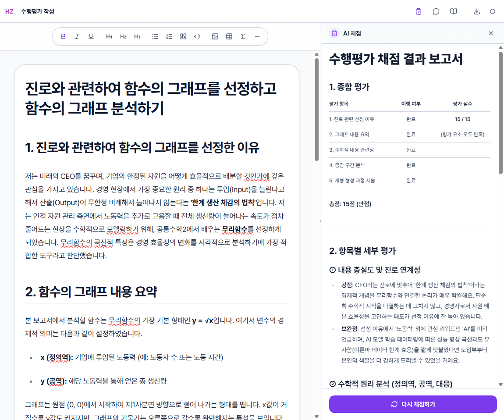Click the document main title heading
The image size is (504, 420).
click(x=151, y=98)
